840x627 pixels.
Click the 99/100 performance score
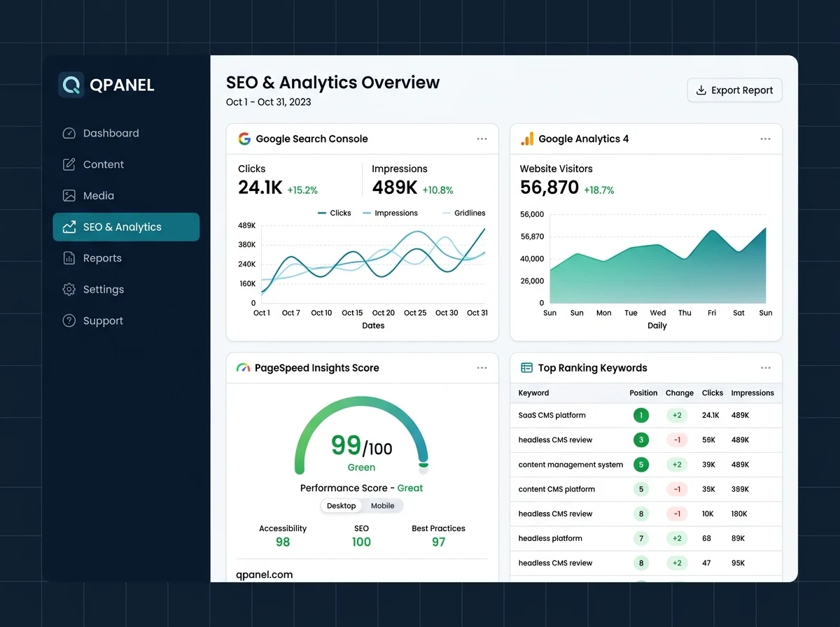pyautogui.click(x=361, y=446)
